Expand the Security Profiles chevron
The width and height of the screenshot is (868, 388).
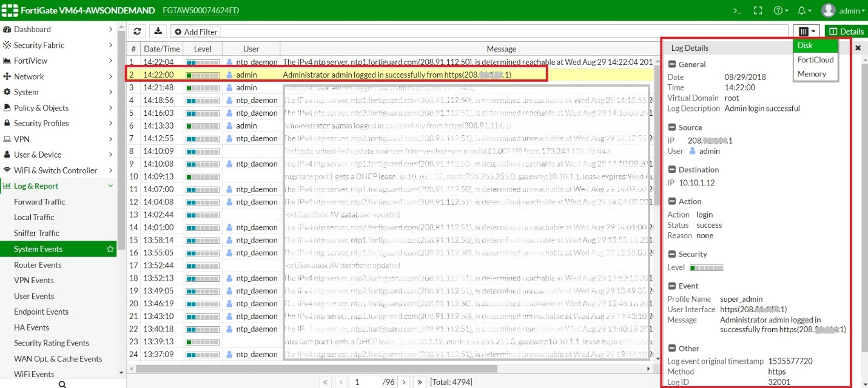click(110, 123)
